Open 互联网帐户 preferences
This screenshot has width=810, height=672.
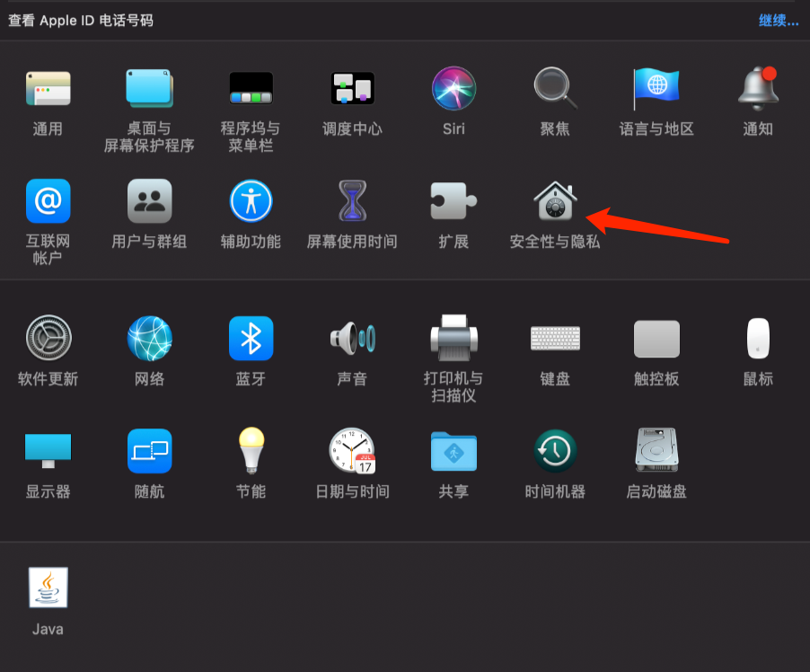coord(48,201)
